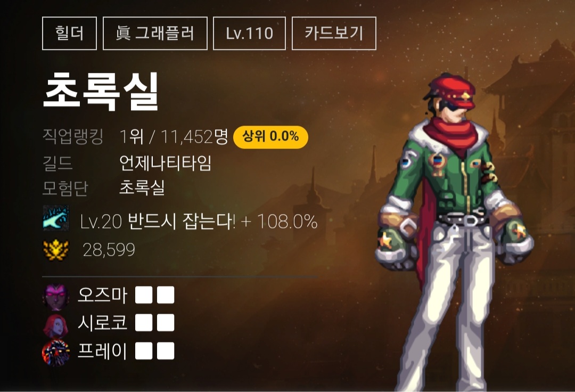575x392 pixels.
Task: Click the Lv.110 level tag
Action: click(249, 34)
